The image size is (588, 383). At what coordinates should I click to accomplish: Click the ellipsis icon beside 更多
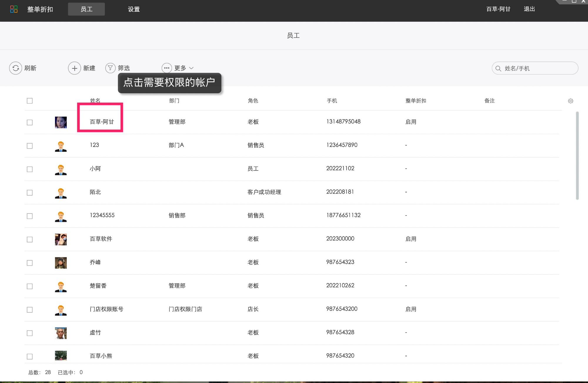coord(166,68)
